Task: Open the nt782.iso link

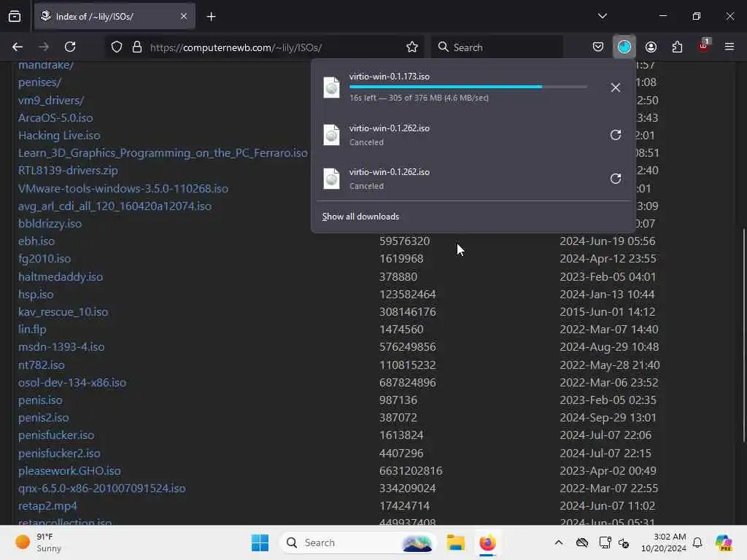Action: [41, 365]
